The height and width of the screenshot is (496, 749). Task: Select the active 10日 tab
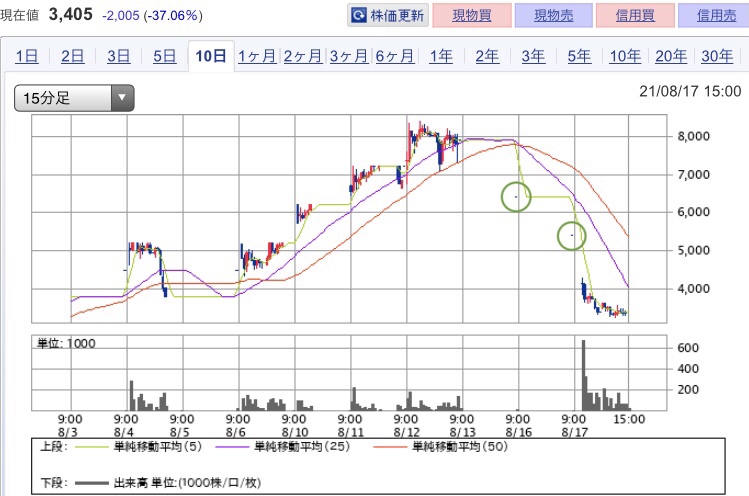211,56
